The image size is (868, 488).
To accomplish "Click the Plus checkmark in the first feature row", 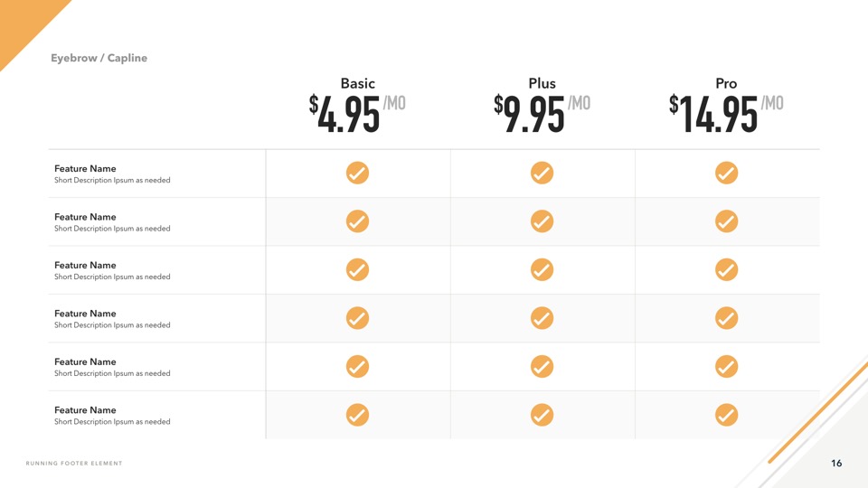I will [x=542, y=173].
